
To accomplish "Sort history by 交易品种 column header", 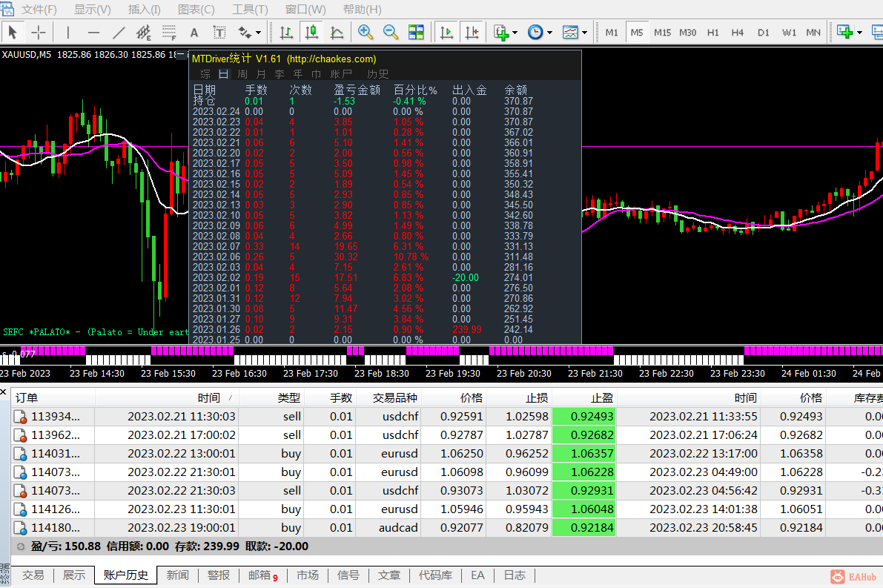I will point(395,397).
